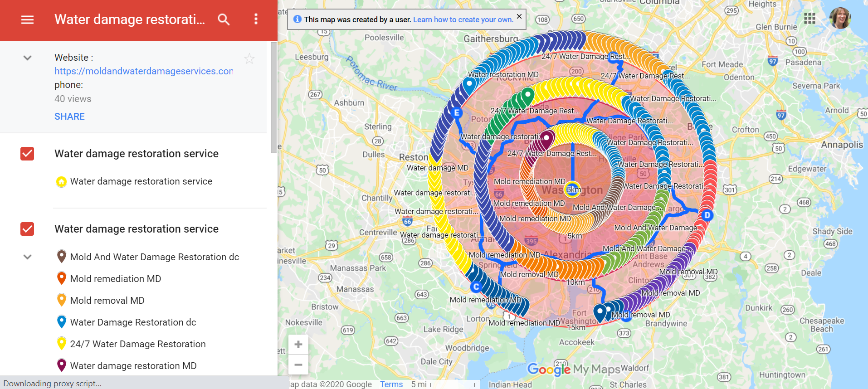Viewport: 868px width, 389px height.
Task: Click the route waypoint marker E
Action: point(457,113)
